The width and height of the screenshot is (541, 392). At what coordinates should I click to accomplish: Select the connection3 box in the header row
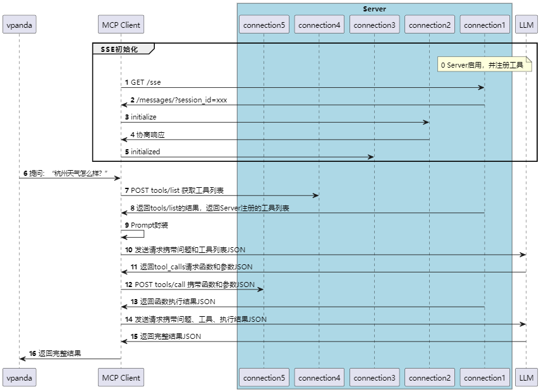click(x=375, y=25)
